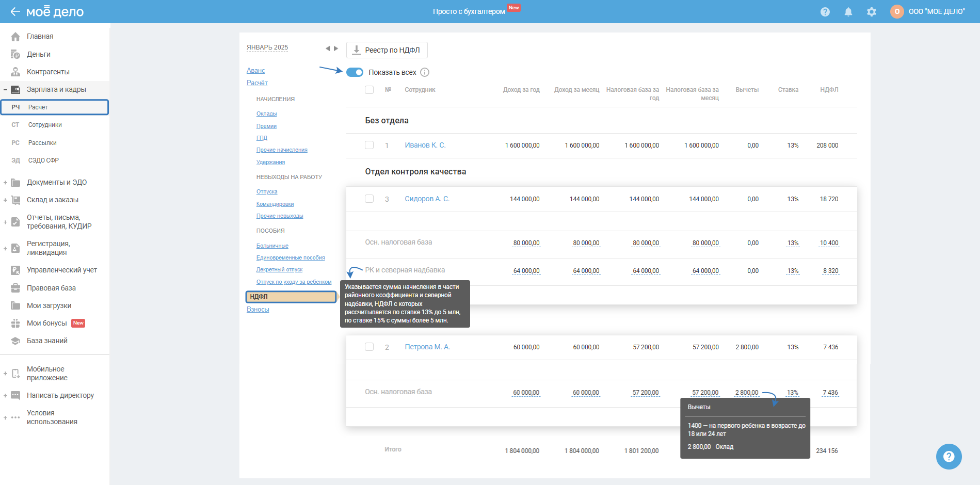Go to previous month with left arrow
Screen dimensions: 980x485
click(327, 48)
